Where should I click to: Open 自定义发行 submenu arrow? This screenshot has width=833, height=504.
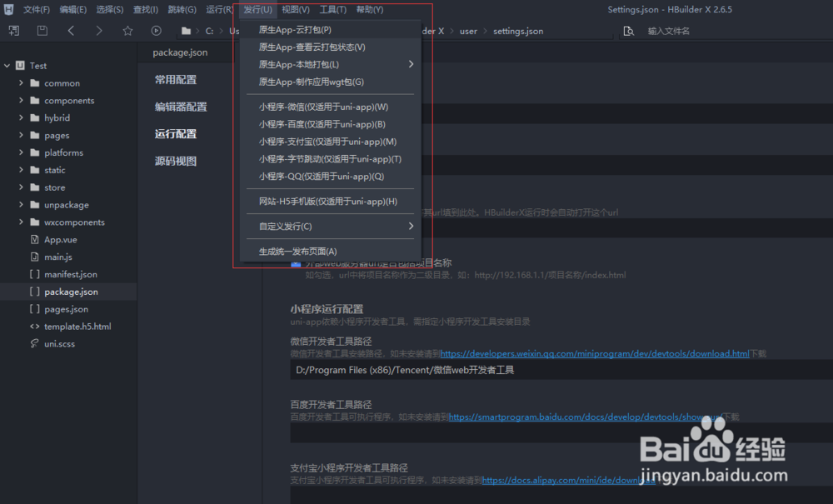click(x=411, y=227)
